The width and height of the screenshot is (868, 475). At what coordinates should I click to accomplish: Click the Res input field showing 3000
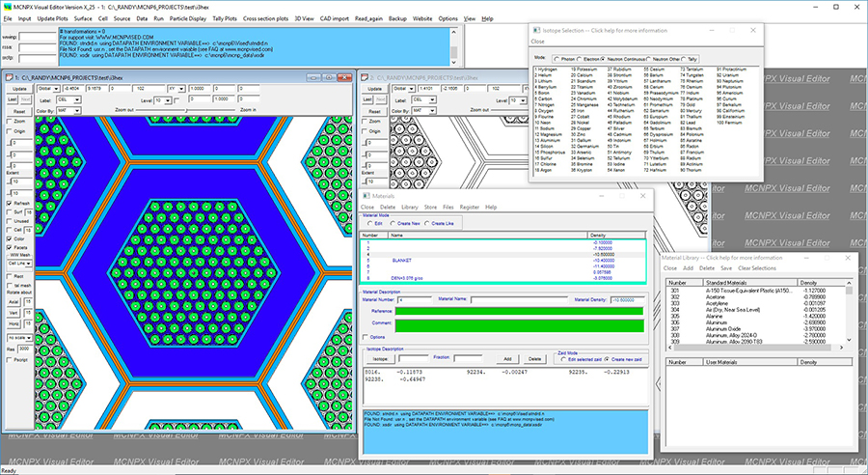click(x=25, y=349)
